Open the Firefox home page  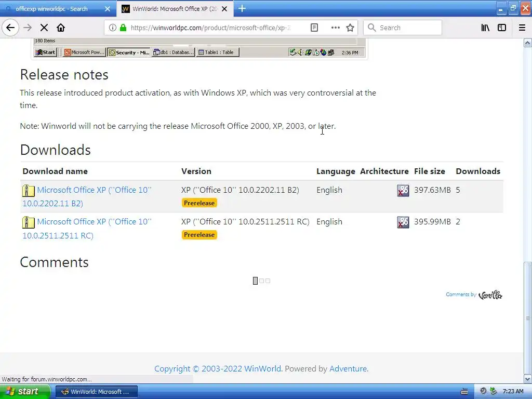point(61,28)
